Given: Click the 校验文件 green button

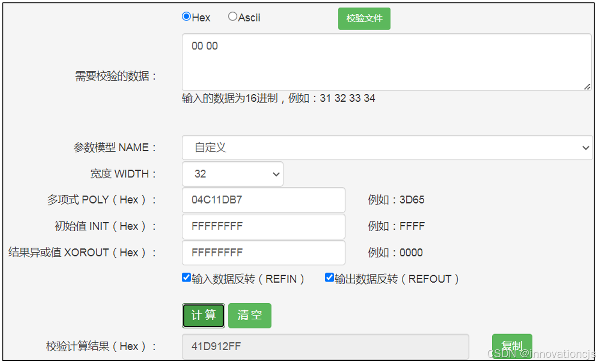Looking at the screenshot, I should (x=364, y=19).
